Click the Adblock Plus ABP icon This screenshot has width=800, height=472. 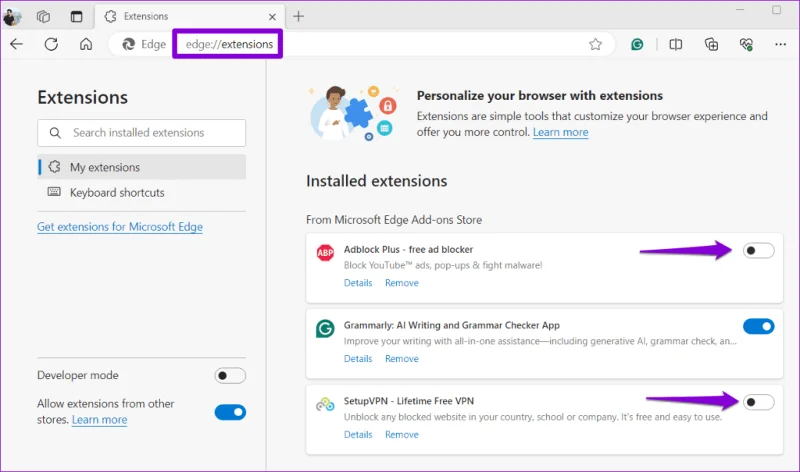[325, 253]
